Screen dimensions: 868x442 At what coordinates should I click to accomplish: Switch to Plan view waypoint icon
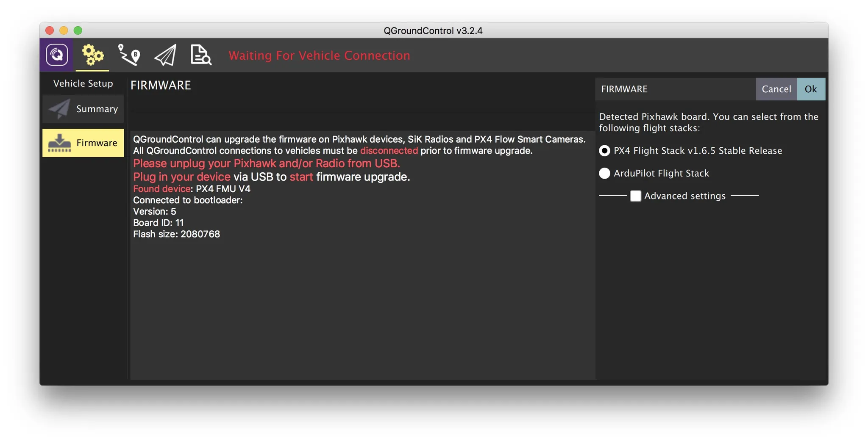coord(129,55)
